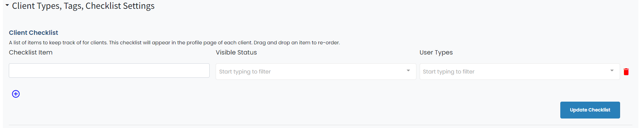Open the User Types dropdown arrow

coord(612,71)
